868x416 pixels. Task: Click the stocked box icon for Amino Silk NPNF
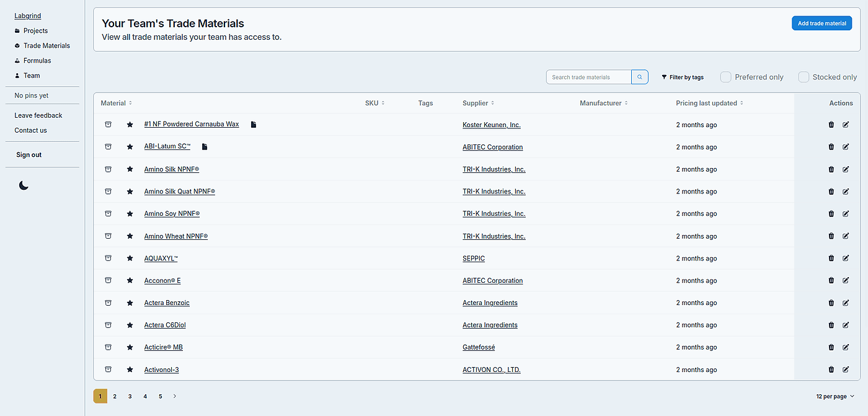pyautogui.click(x=108, y=169)
